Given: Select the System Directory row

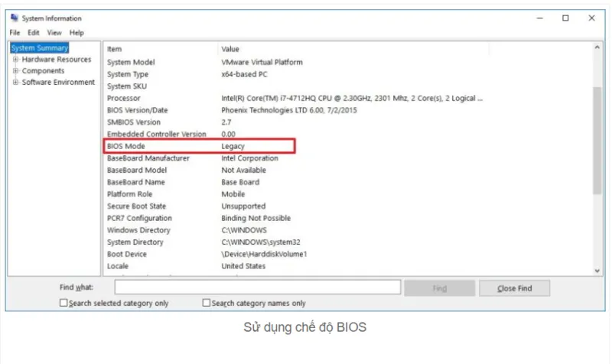Looking at the screenshot, I should (295, 242).
